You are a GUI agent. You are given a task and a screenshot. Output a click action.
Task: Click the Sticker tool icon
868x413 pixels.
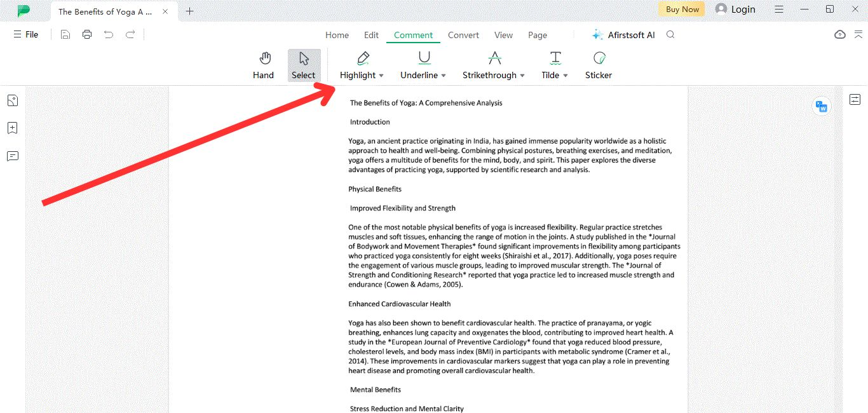coord(599,58)
